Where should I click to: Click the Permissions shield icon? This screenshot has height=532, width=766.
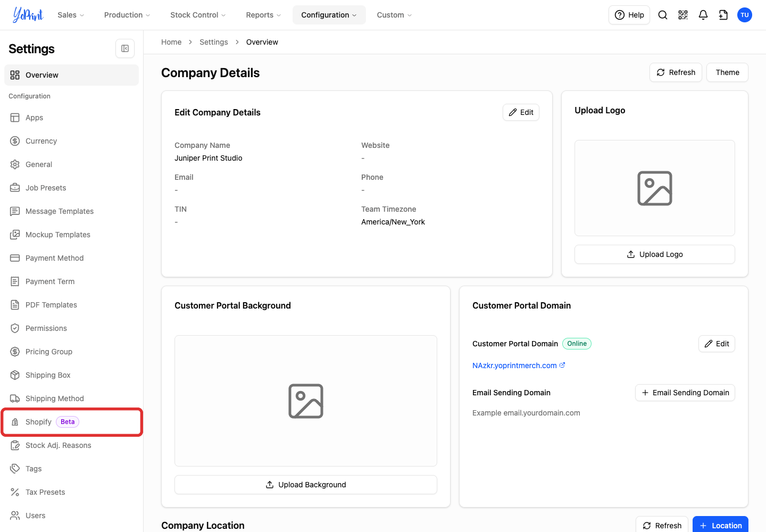15,328
